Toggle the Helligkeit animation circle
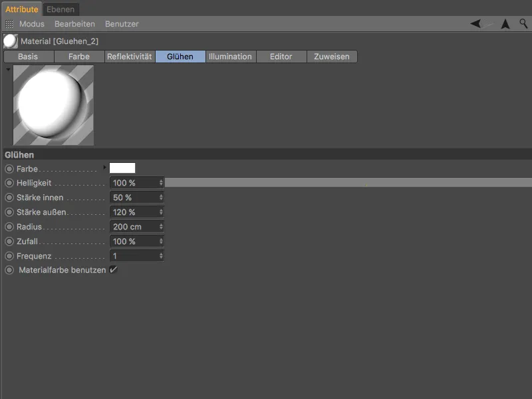 coord(9,183)
